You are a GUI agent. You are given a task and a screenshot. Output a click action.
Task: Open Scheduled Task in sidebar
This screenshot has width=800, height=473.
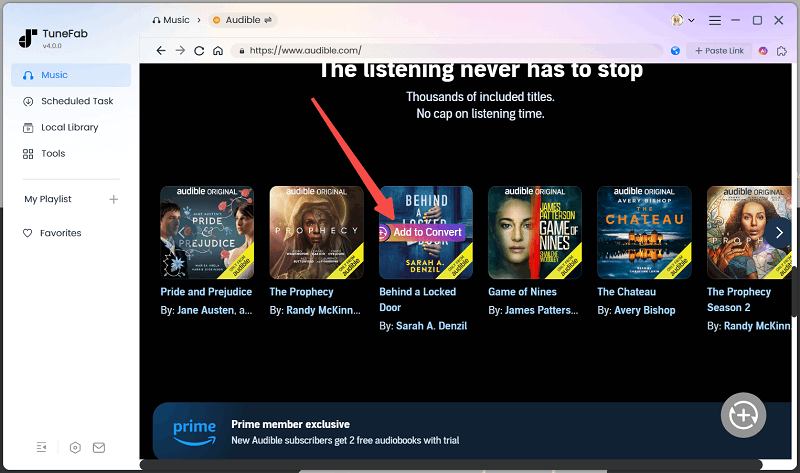point(76,101)
